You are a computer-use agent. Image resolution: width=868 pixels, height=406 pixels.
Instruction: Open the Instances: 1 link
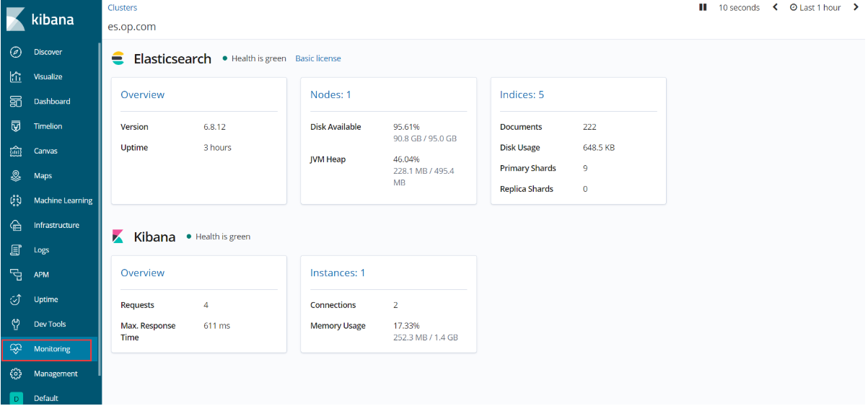pyautogui.click(x=338, y=273)
